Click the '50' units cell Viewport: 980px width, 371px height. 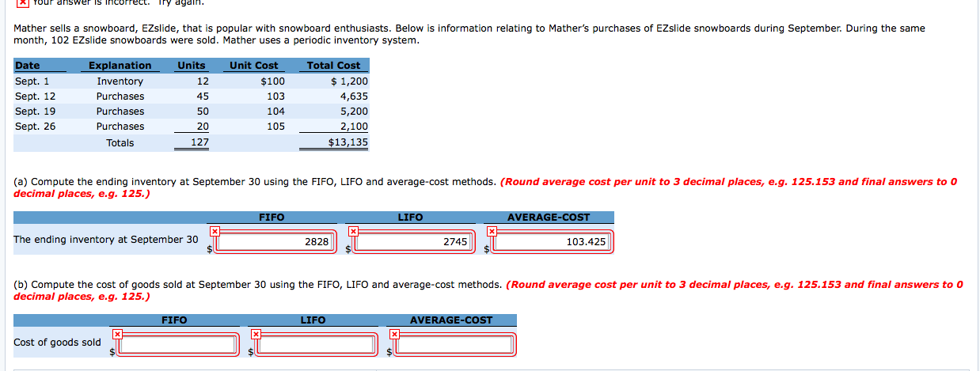pos(203,112)
